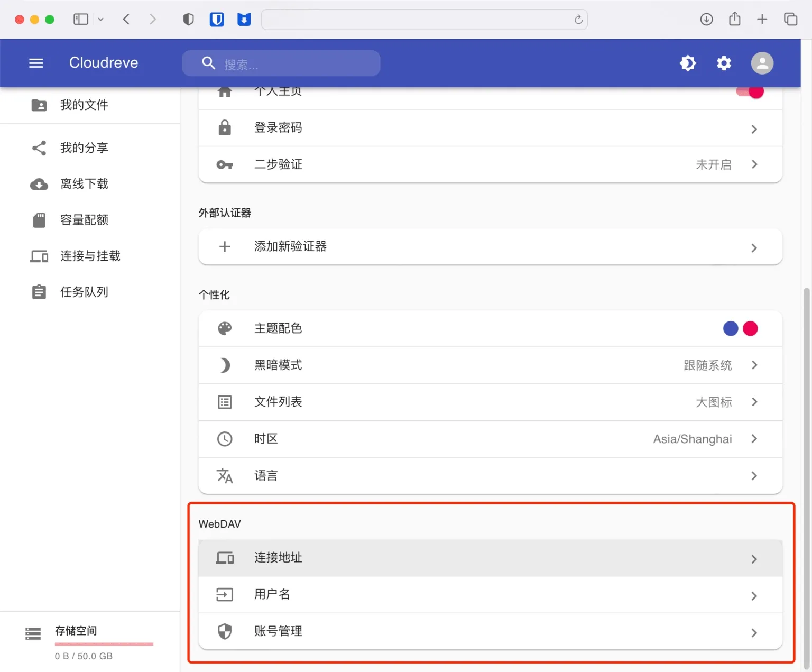
Task: Expand the 用户名 chevron
Action: pos(754,596)
